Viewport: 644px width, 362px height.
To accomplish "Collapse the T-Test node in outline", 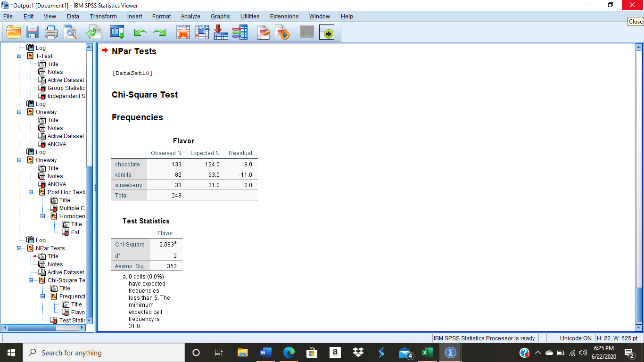I will coord(19,56).
